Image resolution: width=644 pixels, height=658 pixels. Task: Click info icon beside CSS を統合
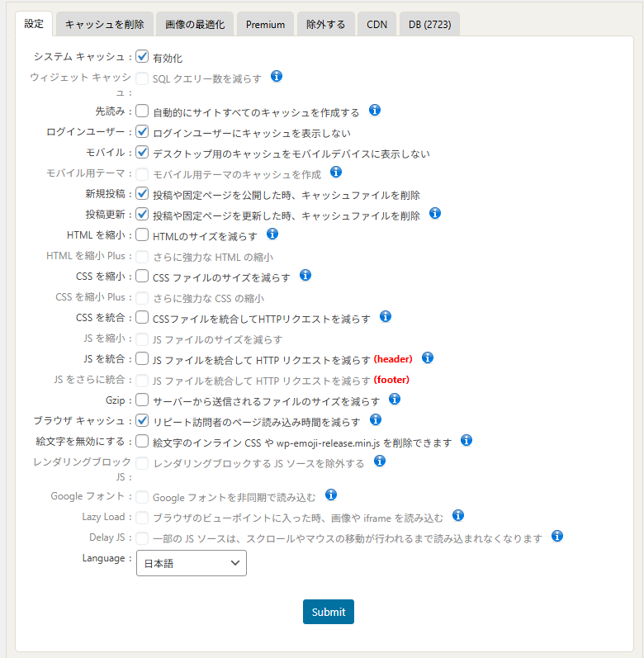[x=385, y=316]
